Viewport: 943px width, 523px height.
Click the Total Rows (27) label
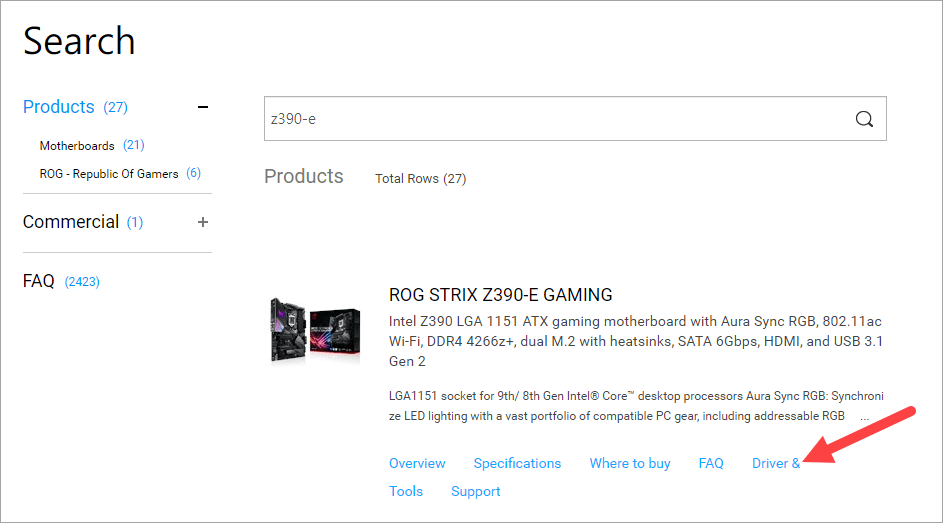click(420, 179)
